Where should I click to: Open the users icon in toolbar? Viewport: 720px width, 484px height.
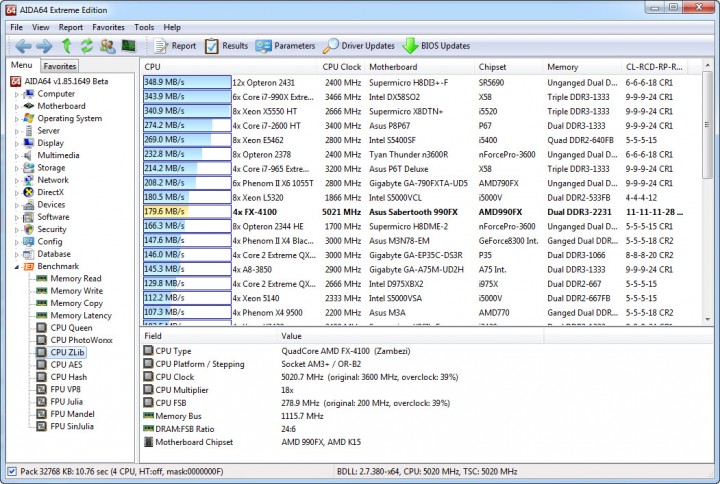click(107, 46)
